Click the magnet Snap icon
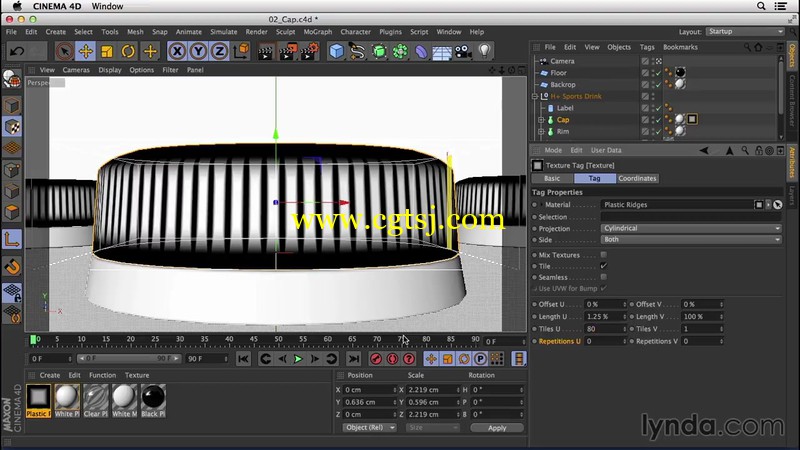800x450 pixels. coord(12,266)
